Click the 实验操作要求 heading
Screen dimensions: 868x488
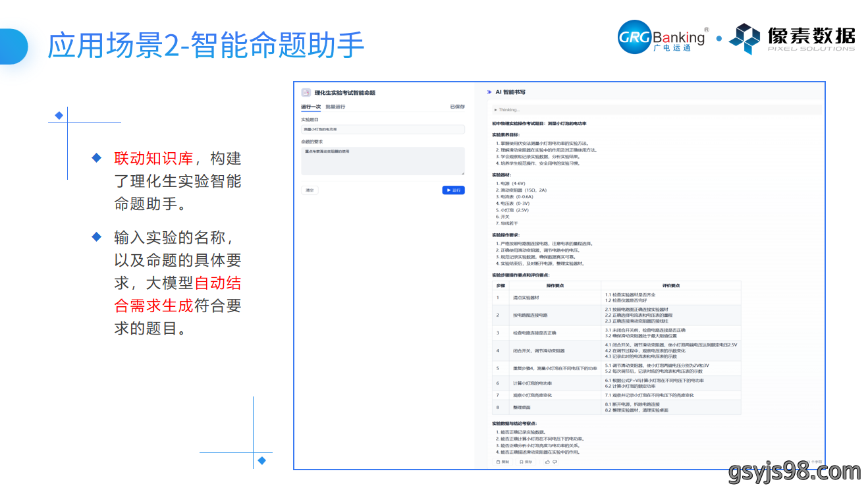coord(506,235)
